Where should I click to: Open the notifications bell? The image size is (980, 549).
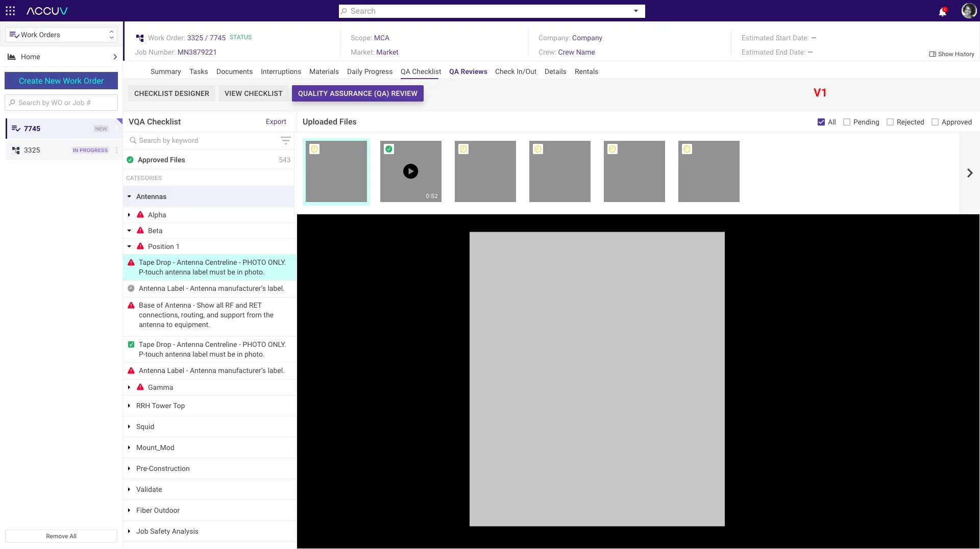[x=942, y=12]
